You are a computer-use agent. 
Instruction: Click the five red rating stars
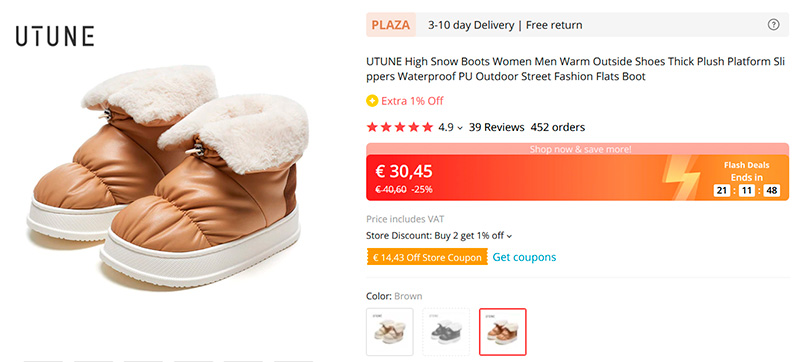click(399, 127)
